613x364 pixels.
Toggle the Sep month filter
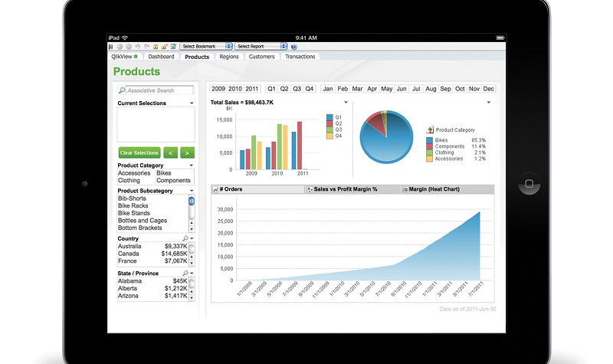tap(445, 89)
